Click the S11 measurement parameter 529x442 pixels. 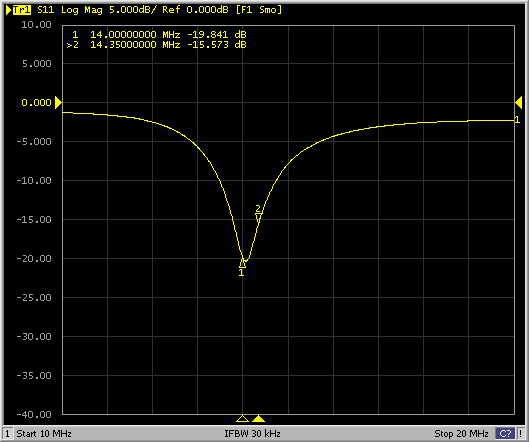(x=46, y=10)
